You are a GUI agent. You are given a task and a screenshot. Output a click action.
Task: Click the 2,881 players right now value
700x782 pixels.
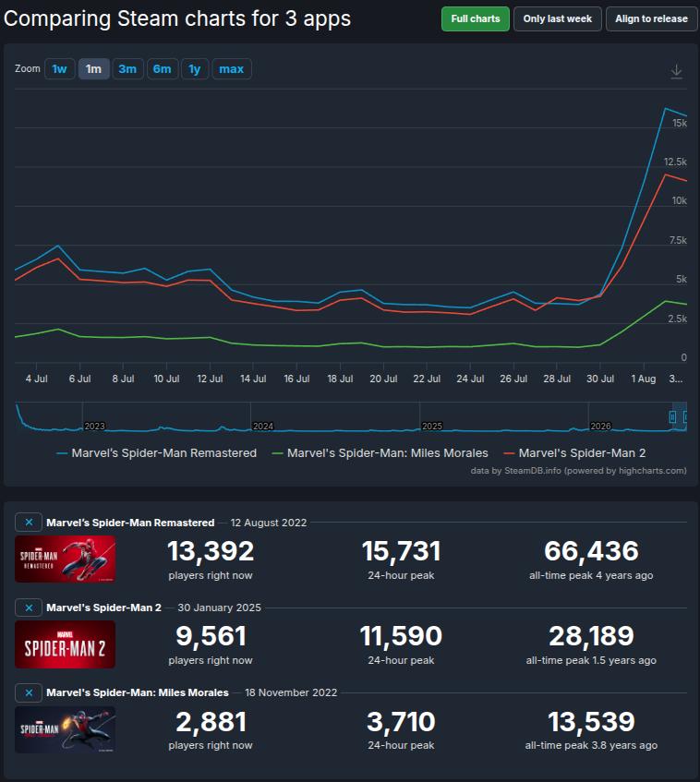point(211,722)
